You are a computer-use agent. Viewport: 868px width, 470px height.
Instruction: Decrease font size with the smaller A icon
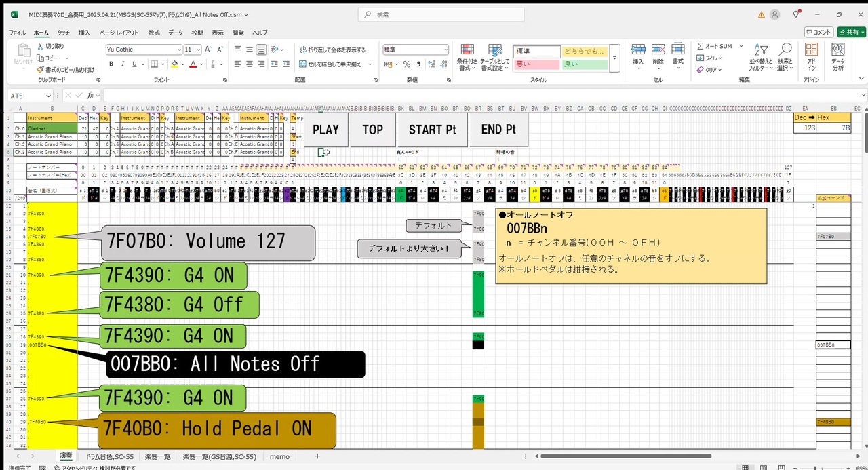[220, 50]
